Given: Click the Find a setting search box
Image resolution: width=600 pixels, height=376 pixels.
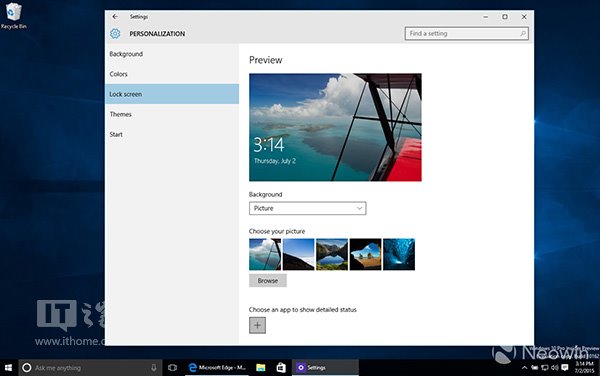Looking at the screenshot, I should click(x=466, y=34).
